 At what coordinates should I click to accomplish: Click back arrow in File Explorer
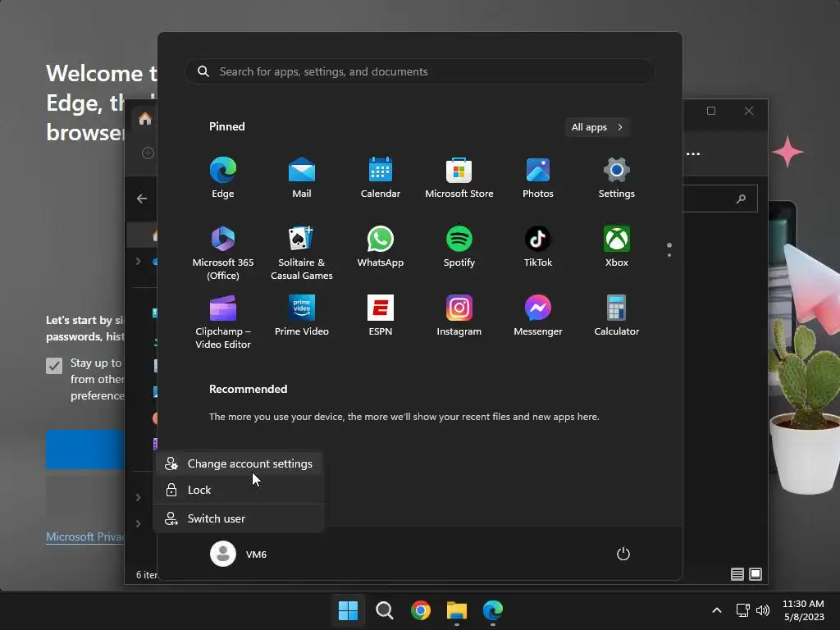141,199
